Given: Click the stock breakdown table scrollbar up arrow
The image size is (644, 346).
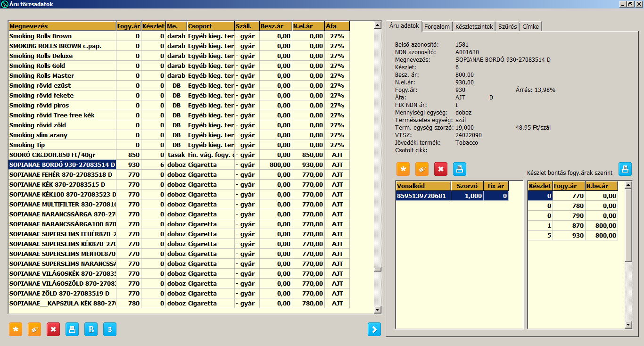Looking at the screenshot, I should (x=628, y=185).
